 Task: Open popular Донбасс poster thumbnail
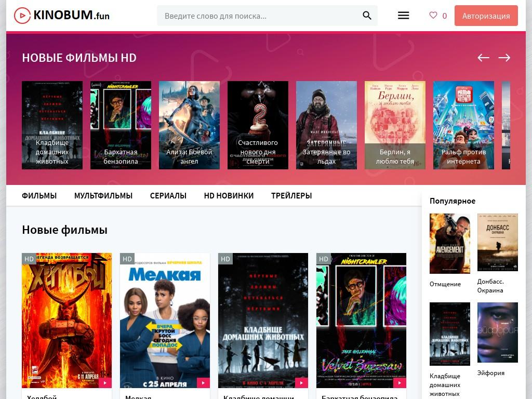497,242
